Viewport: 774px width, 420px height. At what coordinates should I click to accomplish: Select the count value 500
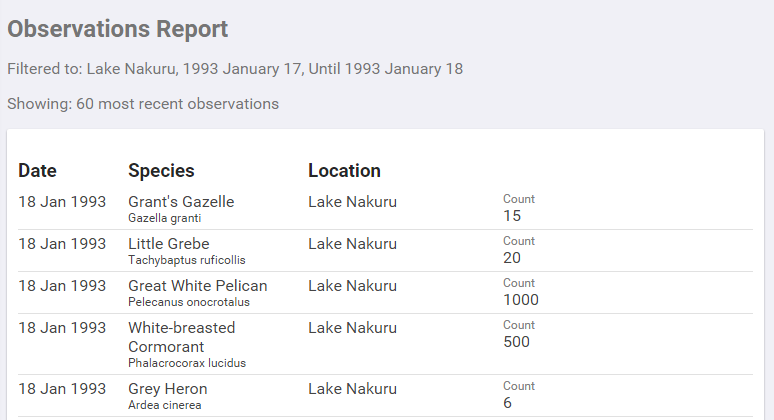pos(516,342)
